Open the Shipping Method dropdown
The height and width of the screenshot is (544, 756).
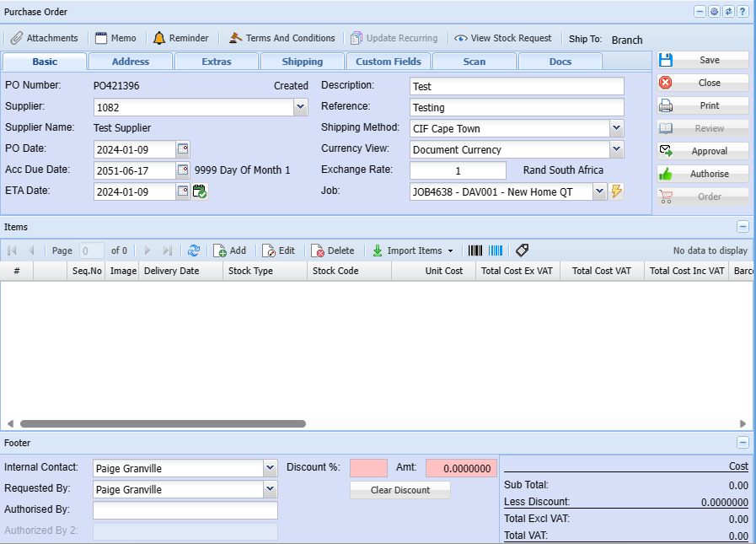click(617, 128)
